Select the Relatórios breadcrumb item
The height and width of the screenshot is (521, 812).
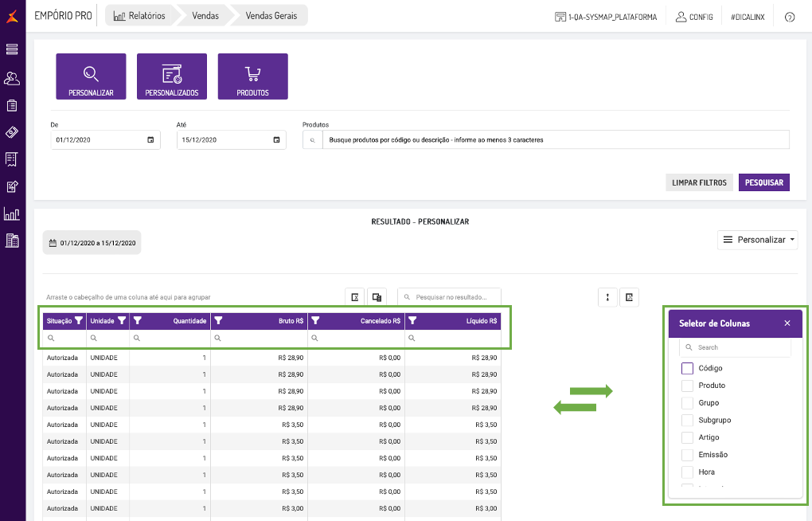pyautogui.click(x=140, y=15)
